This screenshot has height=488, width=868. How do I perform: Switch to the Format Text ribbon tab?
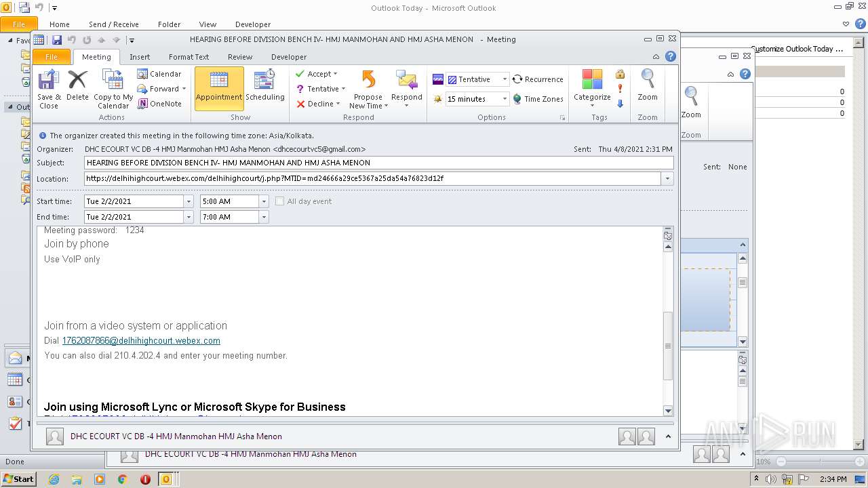click(189, 57)
